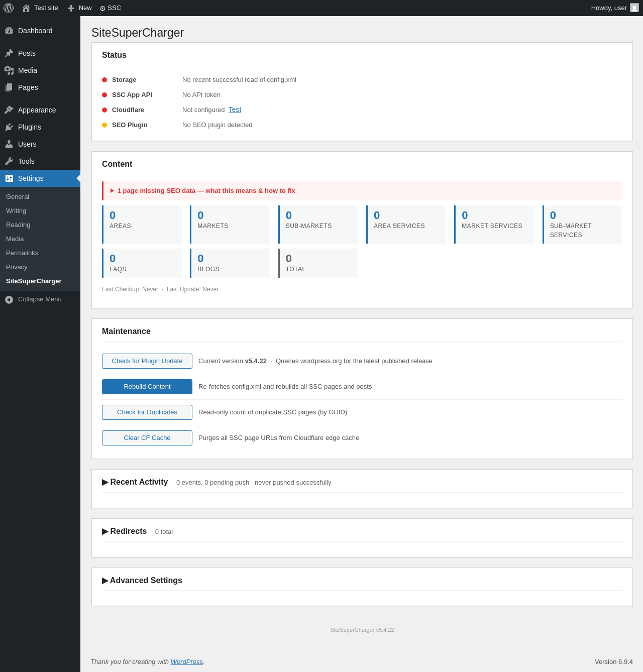Collapse the admin sidebar menu
Viewport: 643px width, 672px height.
[33, 299]
